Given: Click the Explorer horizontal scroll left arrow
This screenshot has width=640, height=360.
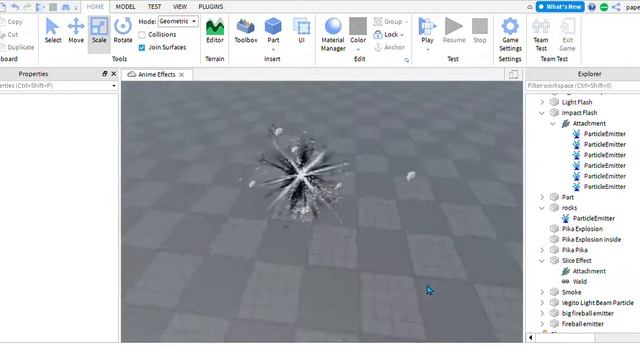Looking at the screenshot, I should point(531,338).
